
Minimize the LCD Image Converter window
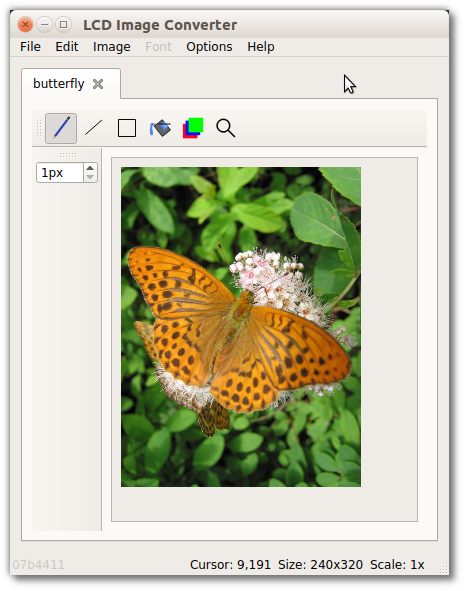[44, 25]
